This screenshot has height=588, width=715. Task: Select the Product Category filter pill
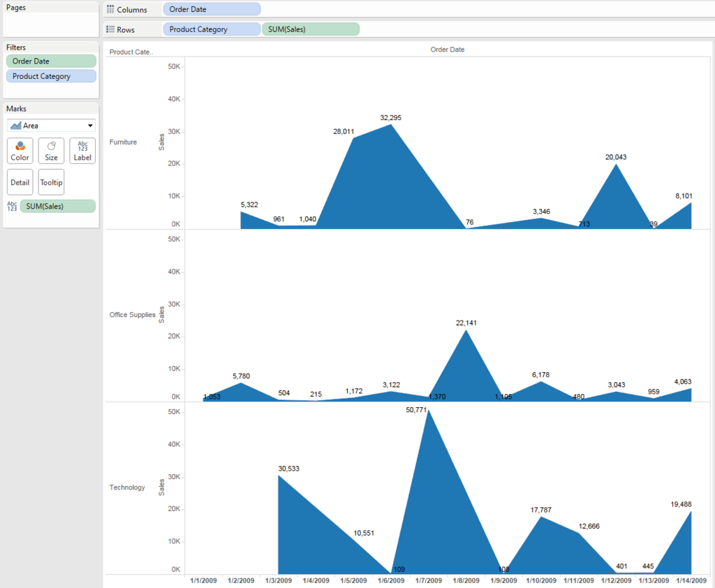tap(51, 76)
